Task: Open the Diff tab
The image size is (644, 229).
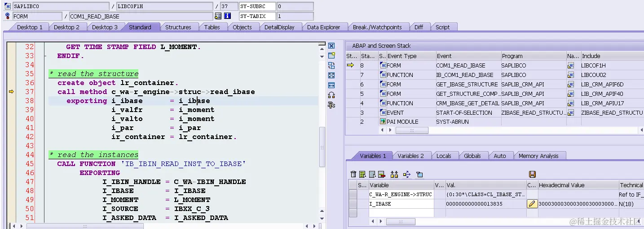Action: 419,27
